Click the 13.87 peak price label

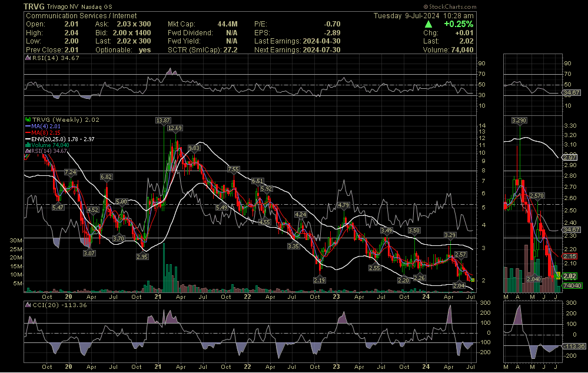tap(163, 121)
